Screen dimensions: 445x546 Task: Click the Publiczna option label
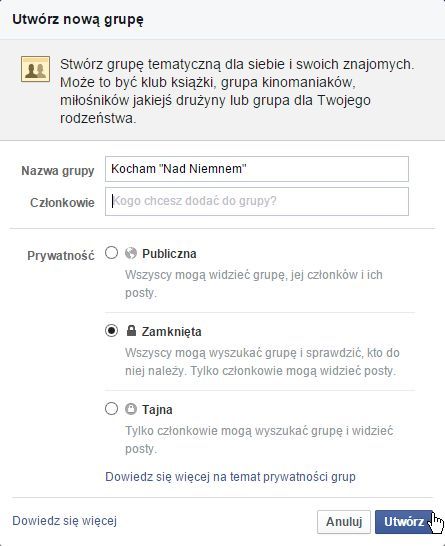tap(169, 254)
